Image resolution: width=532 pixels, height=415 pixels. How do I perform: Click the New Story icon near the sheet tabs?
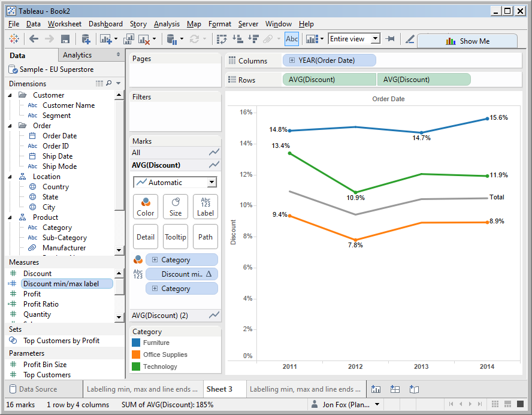[413, 389]
